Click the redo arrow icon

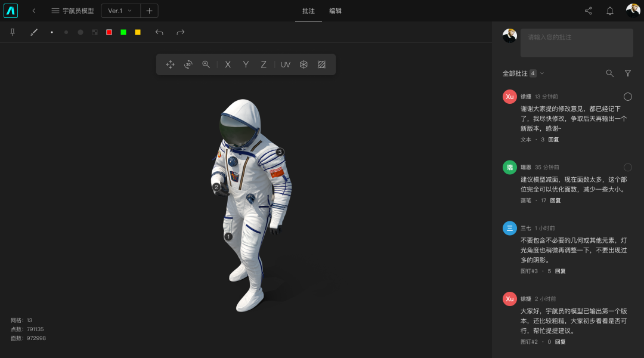tap(181, 32)
